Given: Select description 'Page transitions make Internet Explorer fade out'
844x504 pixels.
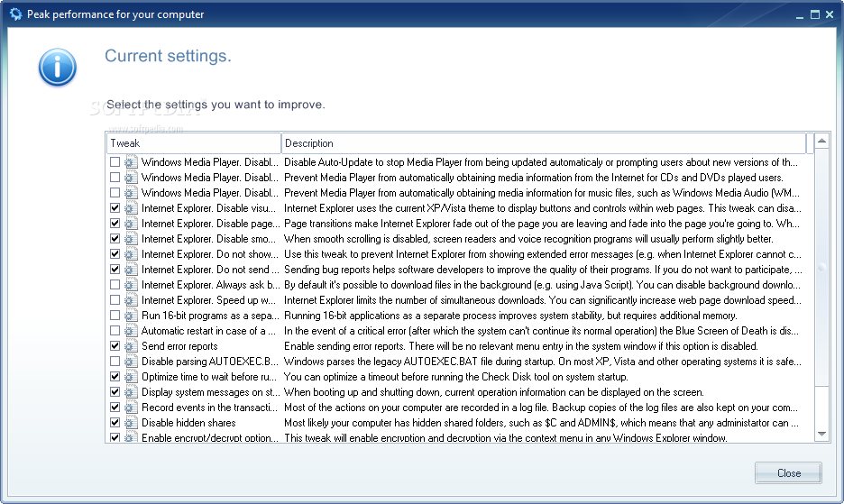Looking at the screenshot, I should click(x=542, y=224).
